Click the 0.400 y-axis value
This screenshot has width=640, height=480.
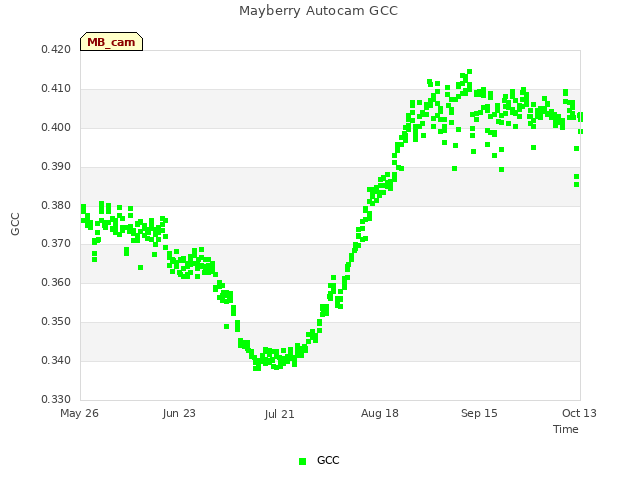[x=56, y=128]
